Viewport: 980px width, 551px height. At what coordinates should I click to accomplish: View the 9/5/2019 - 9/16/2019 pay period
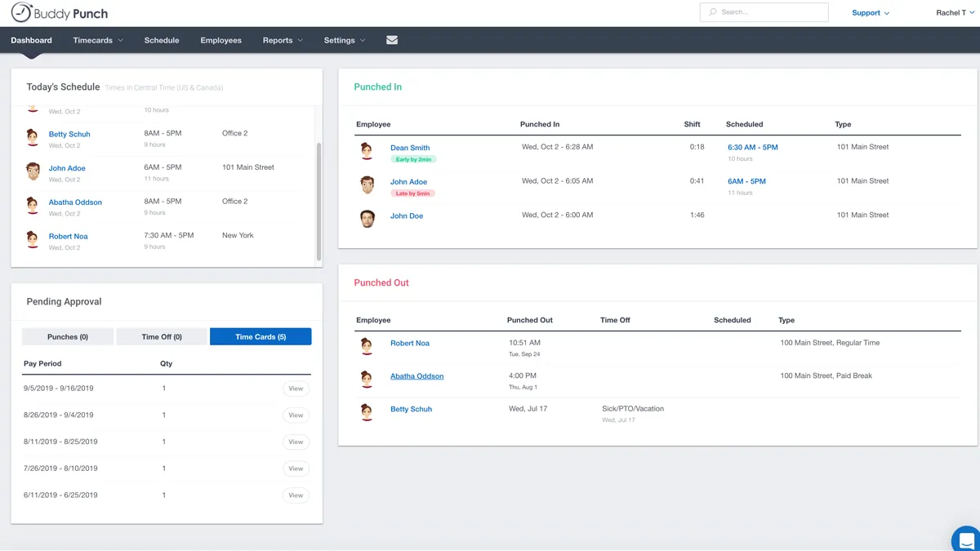296,389
